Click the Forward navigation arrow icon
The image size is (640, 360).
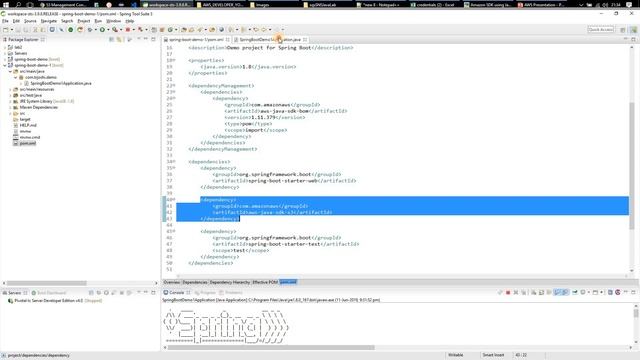click(264, 30)
